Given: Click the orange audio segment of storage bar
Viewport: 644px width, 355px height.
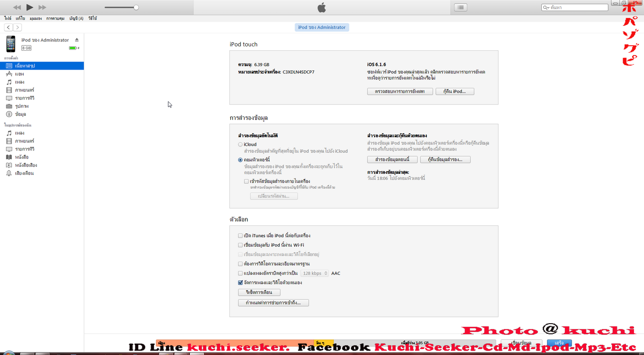Looking at the screenshot, I should pos(235,343).
